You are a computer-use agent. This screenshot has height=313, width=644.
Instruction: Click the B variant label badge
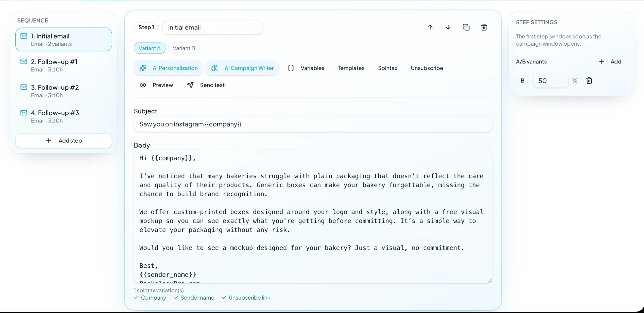tap(523, 81)
